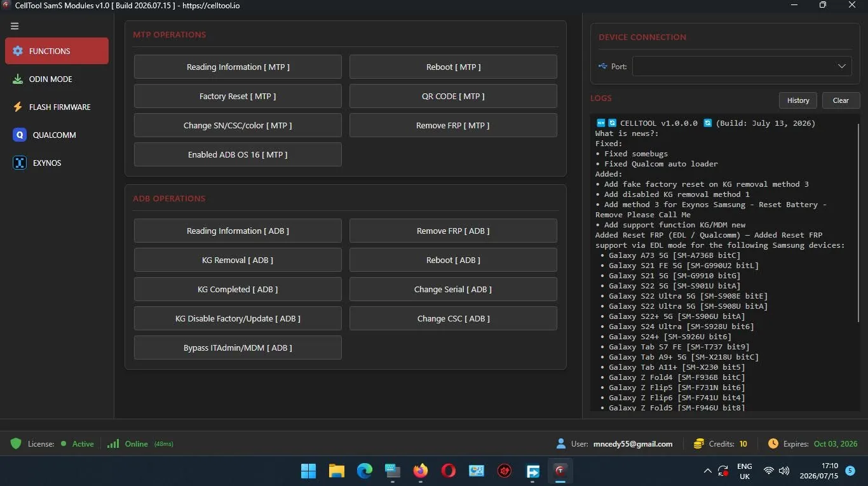Click Enabled ADB OS 16 [ MTP ] button

tap(238, 154)
